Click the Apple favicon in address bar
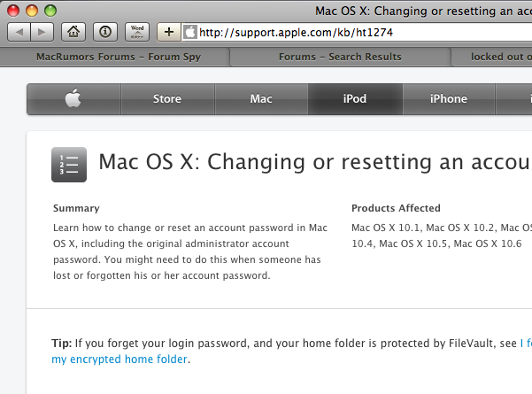The width and height of the screenshot is (532, 394). click(x=190, y=32)
